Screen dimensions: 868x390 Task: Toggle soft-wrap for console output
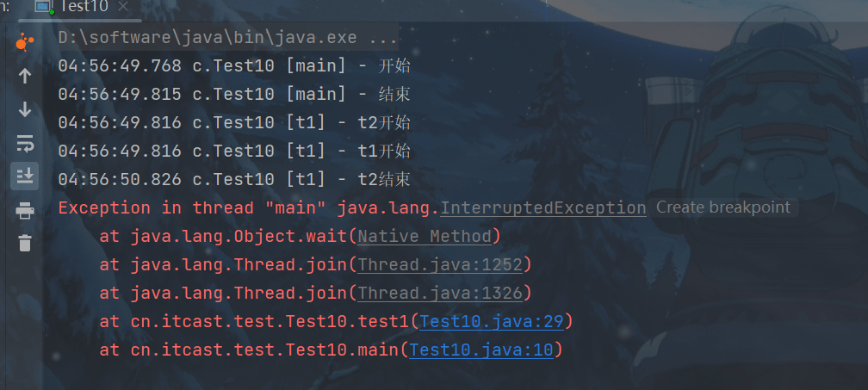24,143
